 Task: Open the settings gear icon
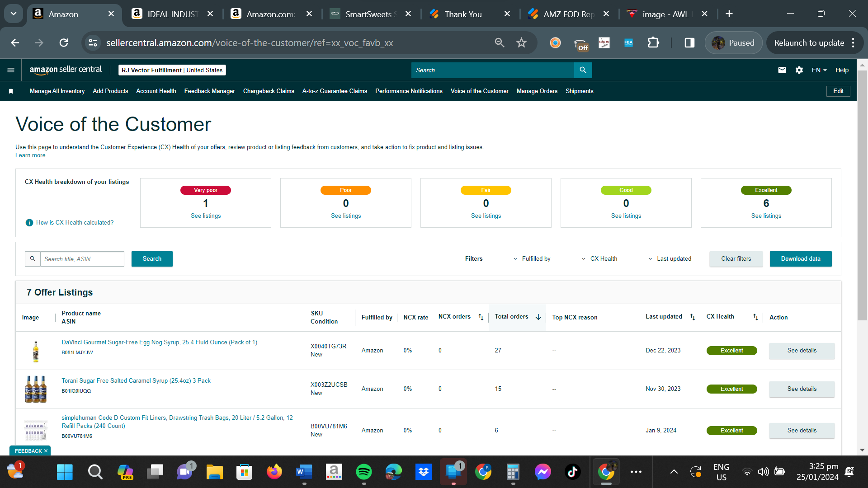tap(799, 70)
